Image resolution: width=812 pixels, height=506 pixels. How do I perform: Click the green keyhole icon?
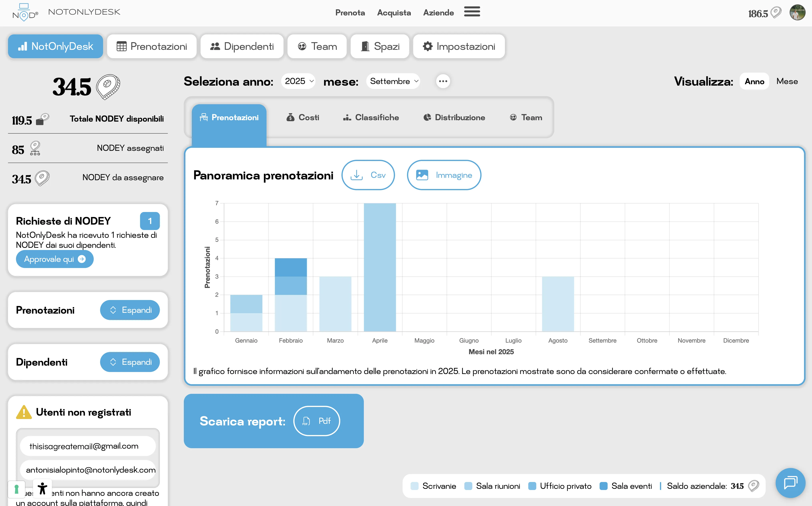pyautogui.click(x=16, y=490)
